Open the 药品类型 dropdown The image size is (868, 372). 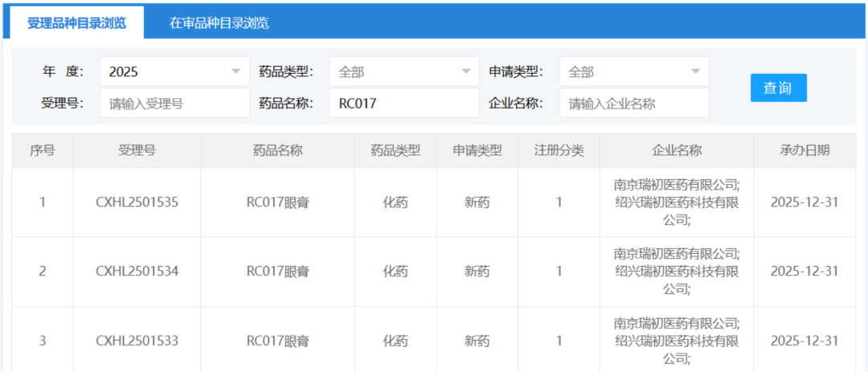tap(403, 72)
